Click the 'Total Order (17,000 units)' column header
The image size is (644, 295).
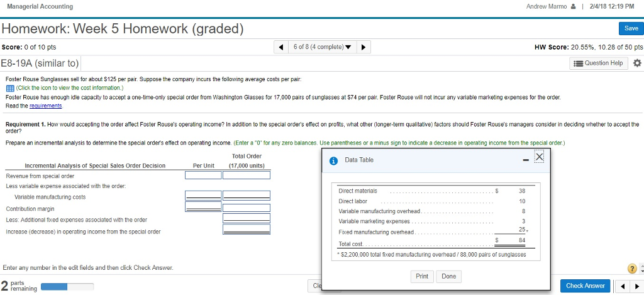[247, 161]
